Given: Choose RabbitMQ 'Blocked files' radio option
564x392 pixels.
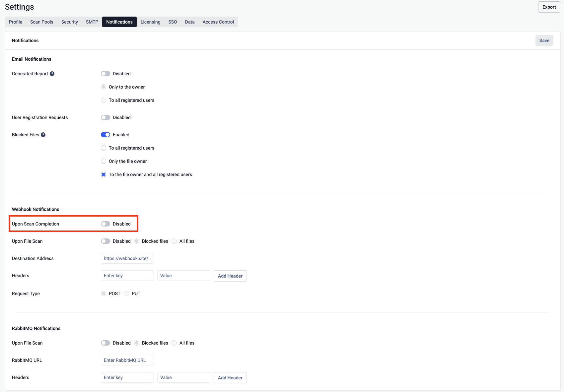Looking at the screenshot, I should tap(137, 343).
